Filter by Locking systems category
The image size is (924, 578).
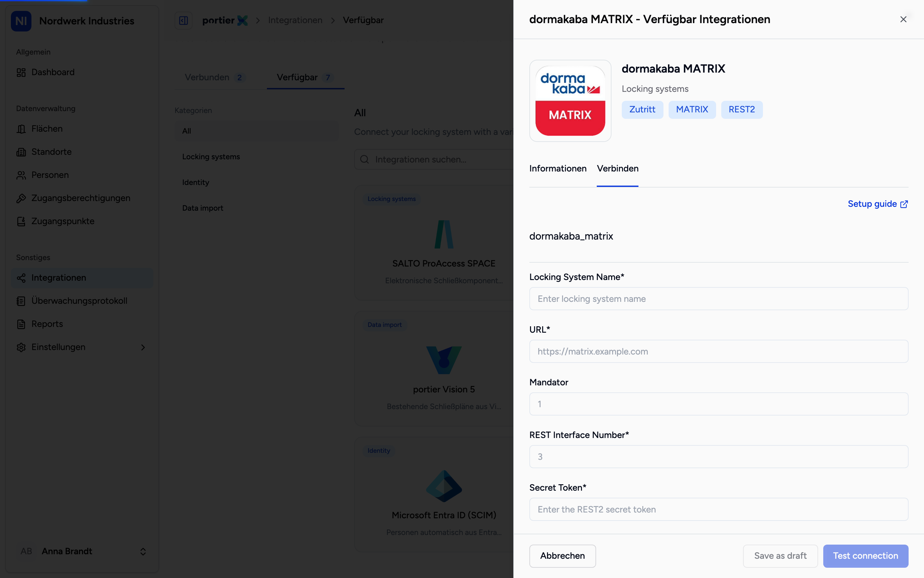pyautogui.click(x=257, y=157)
